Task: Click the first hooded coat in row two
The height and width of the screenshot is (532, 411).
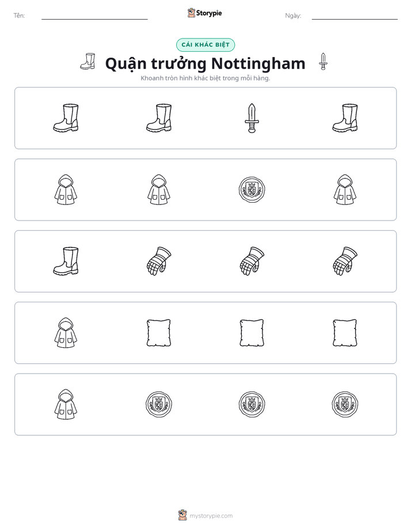Action: coord(66,189)
